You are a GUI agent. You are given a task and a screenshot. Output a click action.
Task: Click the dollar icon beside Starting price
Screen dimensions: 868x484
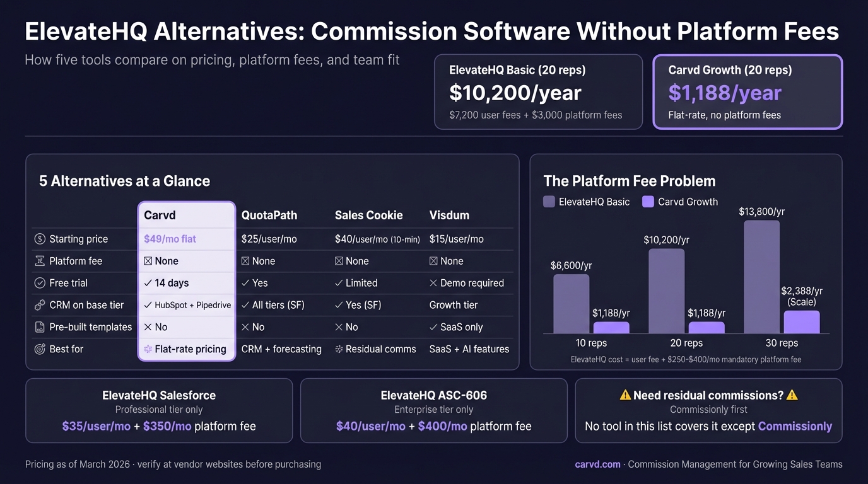pos(40,239)
